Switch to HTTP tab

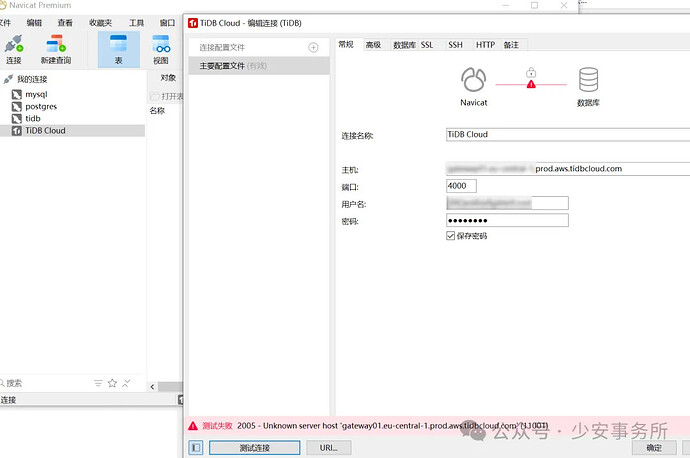point(485,45)
